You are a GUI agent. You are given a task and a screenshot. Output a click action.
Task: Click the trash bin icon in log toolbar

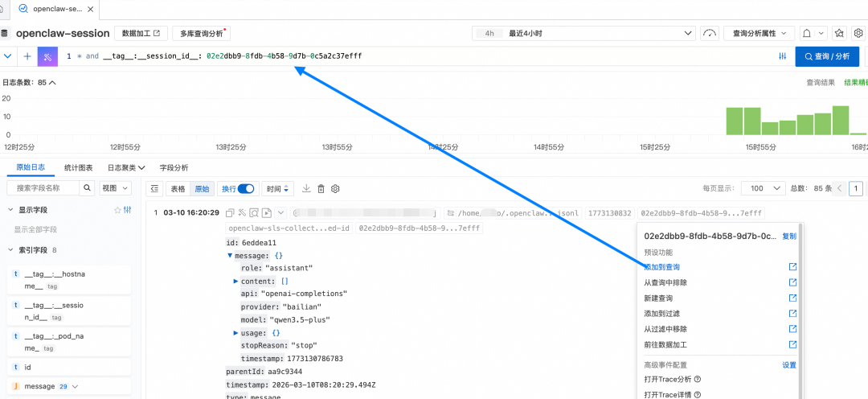(x=321, y=189)
